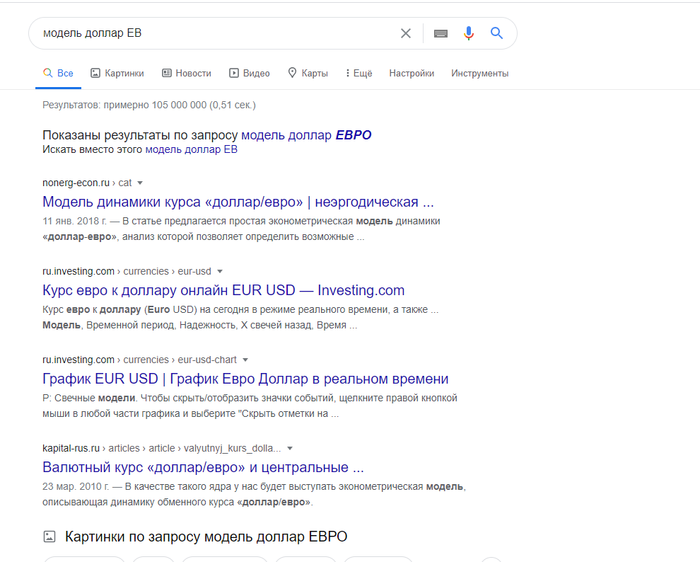This screenshot has height=562, width=700.
Task: Open Настройки search settings
Action: 412,73
